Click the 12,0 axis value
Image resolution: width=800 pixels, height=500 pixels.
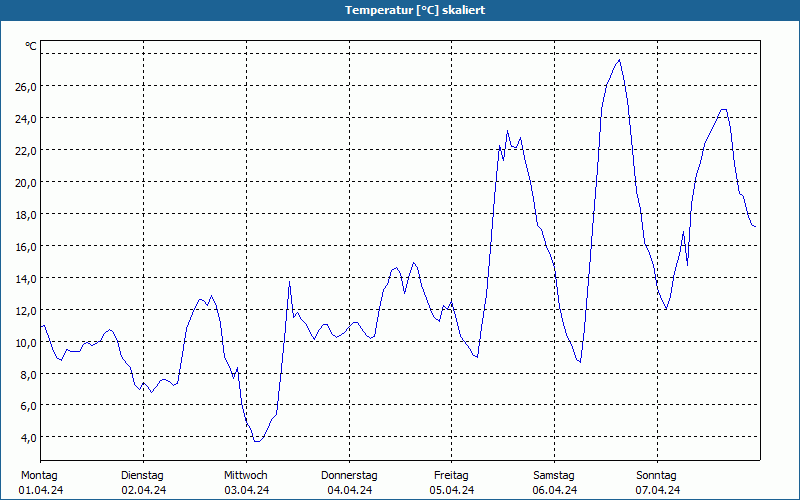26,311
